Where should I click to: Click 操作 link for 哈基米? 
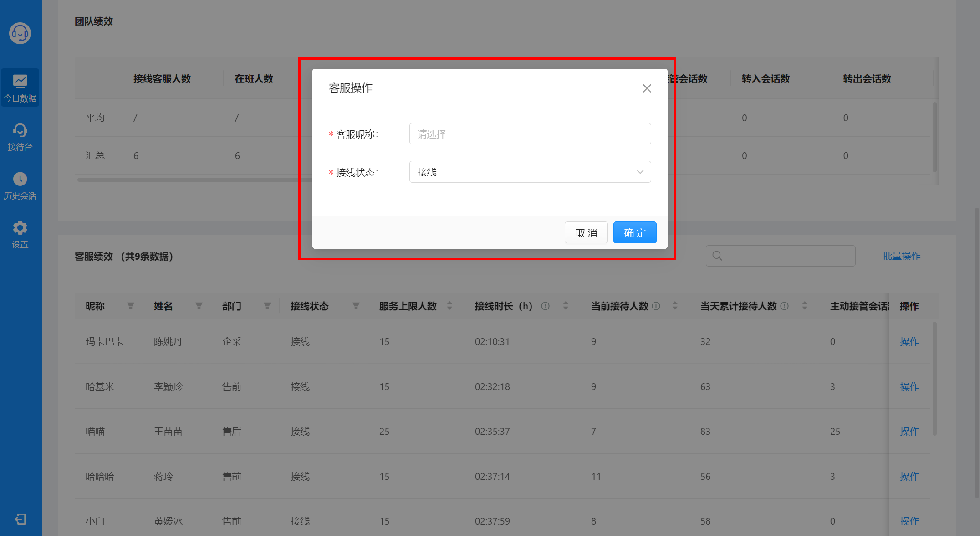[x=909, y=387]
